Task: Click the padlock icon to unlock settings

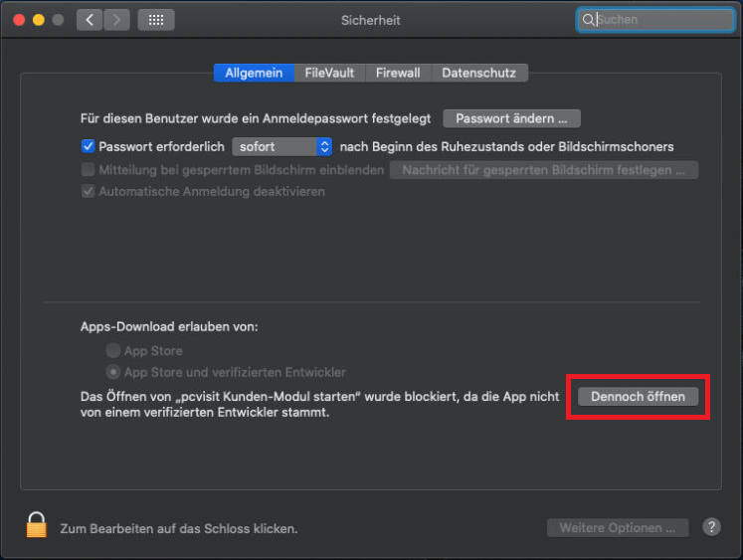Action: click(x=37, y=525)
